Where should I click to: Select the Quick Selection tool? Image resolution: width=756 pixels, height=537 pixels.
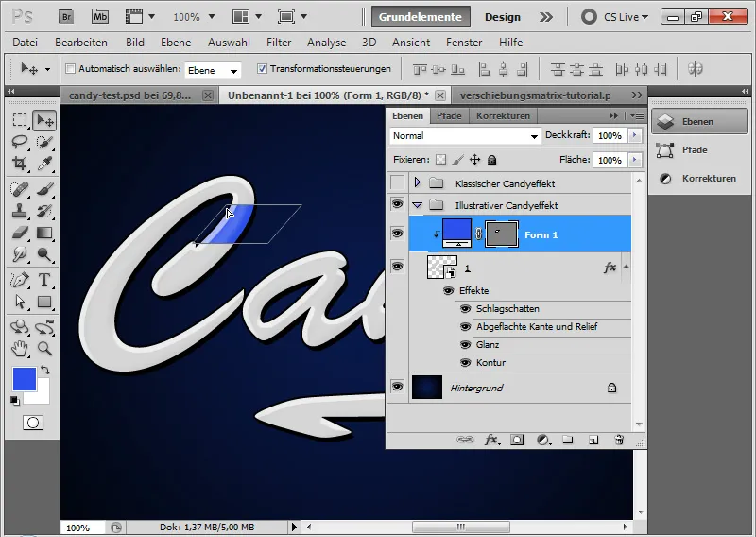[44, 142]
